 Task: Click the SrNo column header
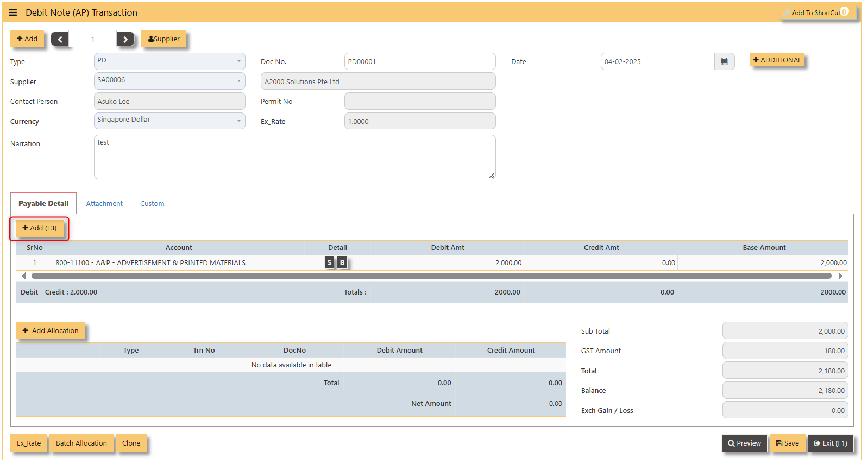[x=35, y=247]
